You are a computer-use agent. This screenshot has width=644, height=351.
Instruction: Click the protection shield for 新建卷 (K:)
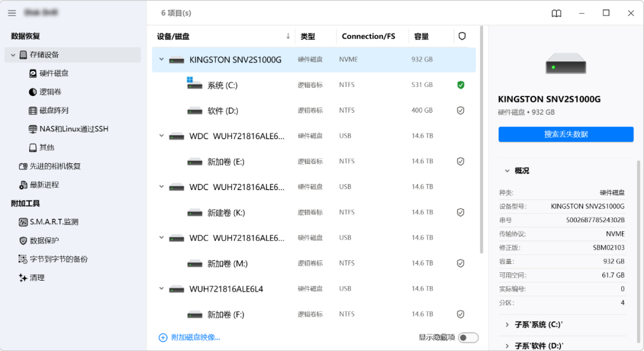[461, 212]
